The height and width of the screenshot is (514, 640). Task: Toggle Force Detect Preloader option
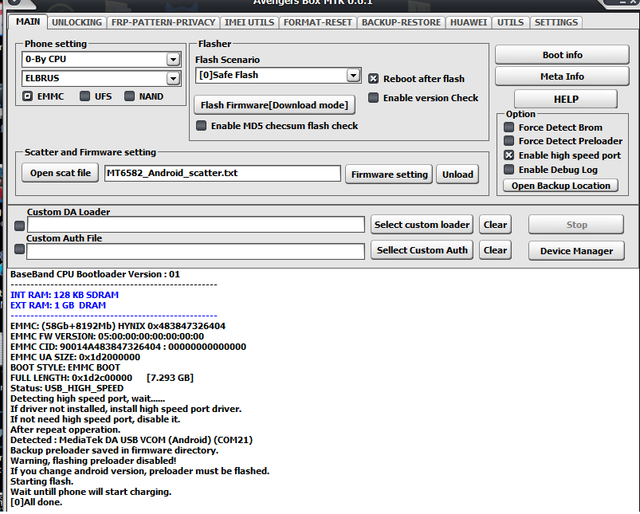(509, 141)
